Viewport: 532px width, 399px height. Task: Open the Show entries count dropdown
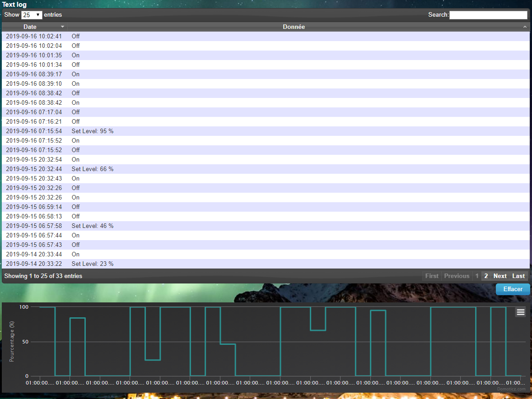pos(32,15)
